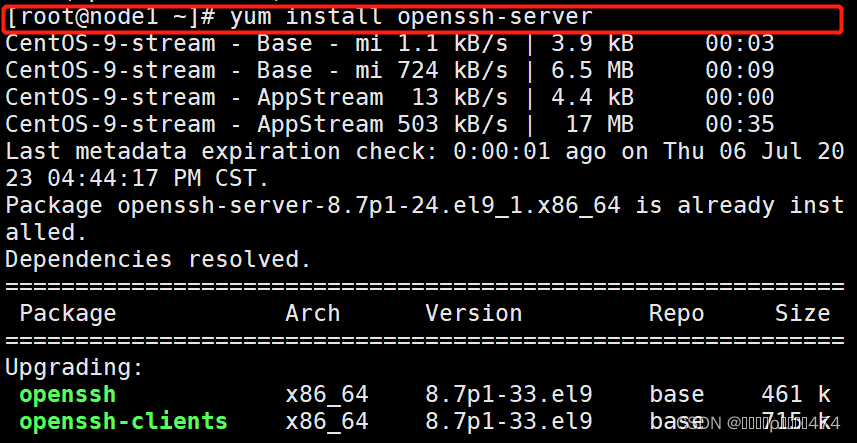Click the Upgrading: section label
Viewport: 857px width, 443px height.
click(x=74, y=368)
